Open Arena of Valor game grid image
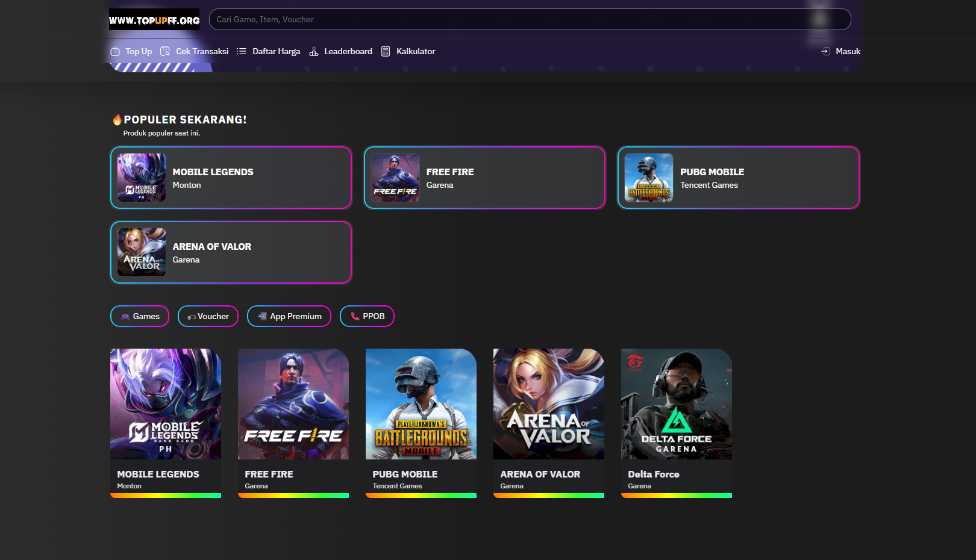The width and height of the screenshot is (976, 560). (549, 404)
